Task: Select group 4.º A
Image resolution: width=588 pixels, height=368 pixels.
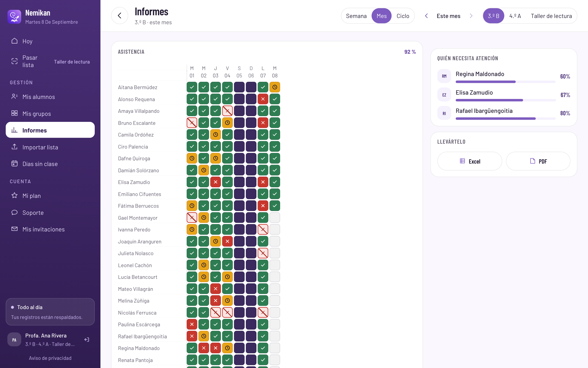Action: (x=515, y=16)
